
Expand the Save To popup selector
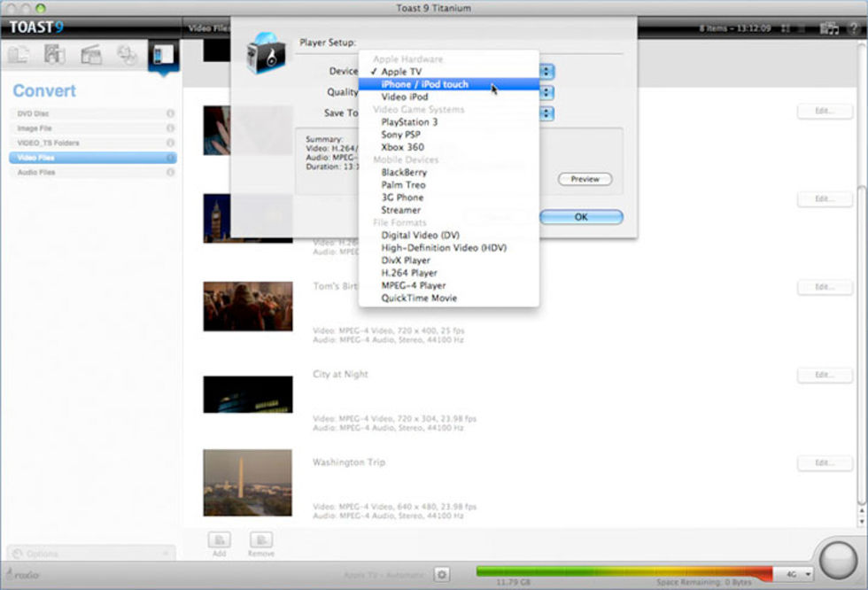[x=547, y=113]
